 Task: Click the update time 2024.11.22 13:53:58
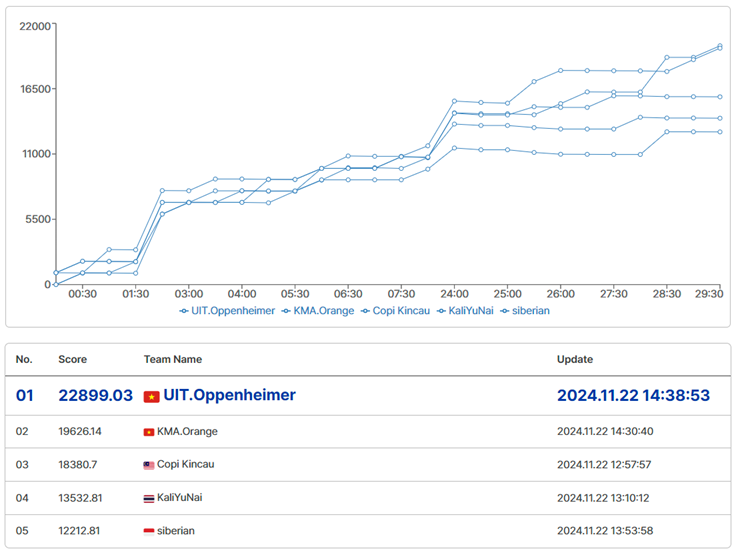pos(605,531)
